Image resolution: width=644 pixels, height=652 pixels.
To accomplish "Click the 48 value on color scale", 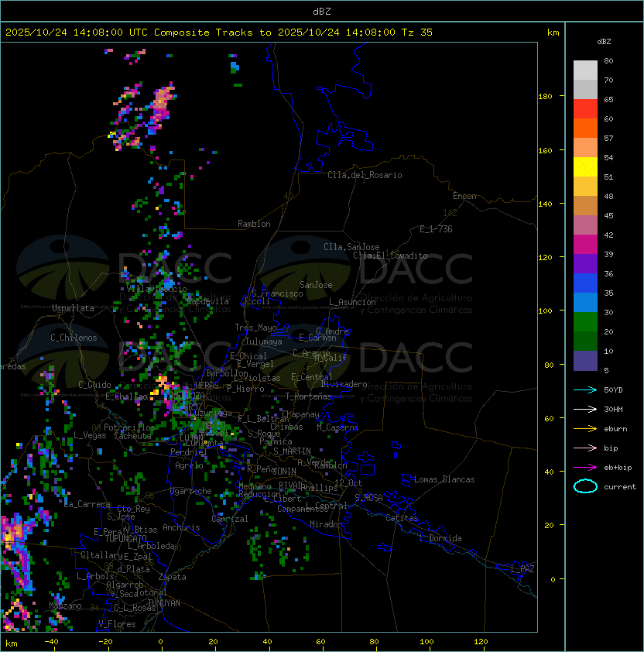I will [608, 196].
